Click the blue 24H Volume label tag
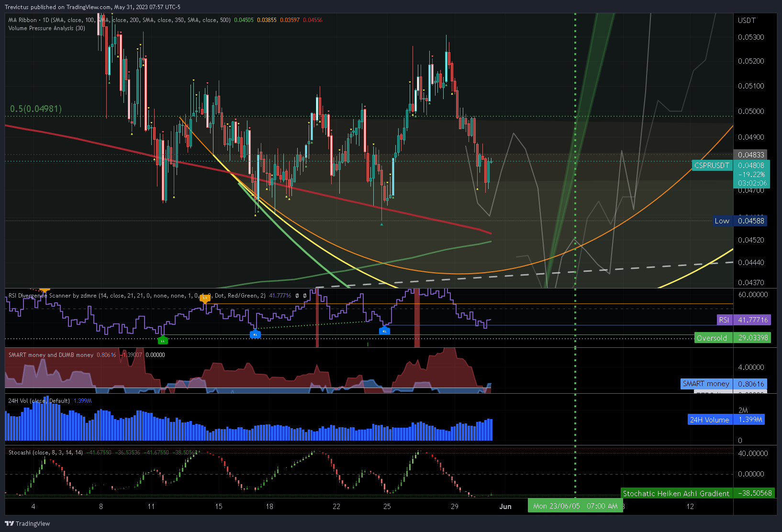 (710, 420)
